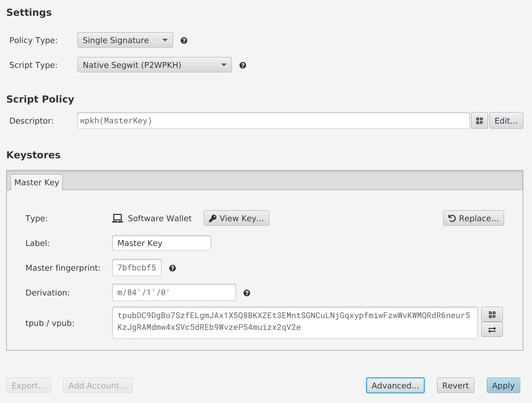The width and height of the screenshot is (532, 403).
Task: Revert the settings changes
Action: click(455, 386)
